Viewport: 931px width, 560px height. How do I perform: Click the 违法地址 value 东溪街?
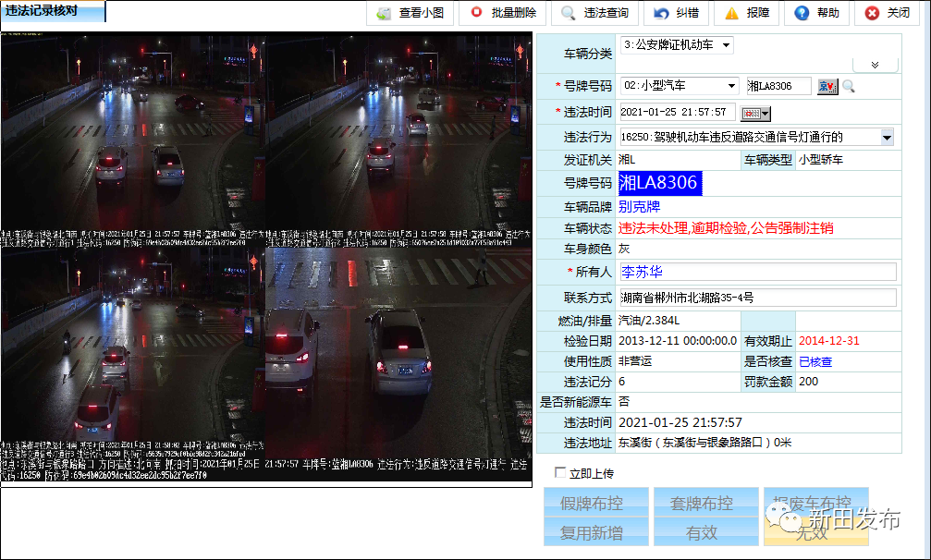[x=704, y=444]
